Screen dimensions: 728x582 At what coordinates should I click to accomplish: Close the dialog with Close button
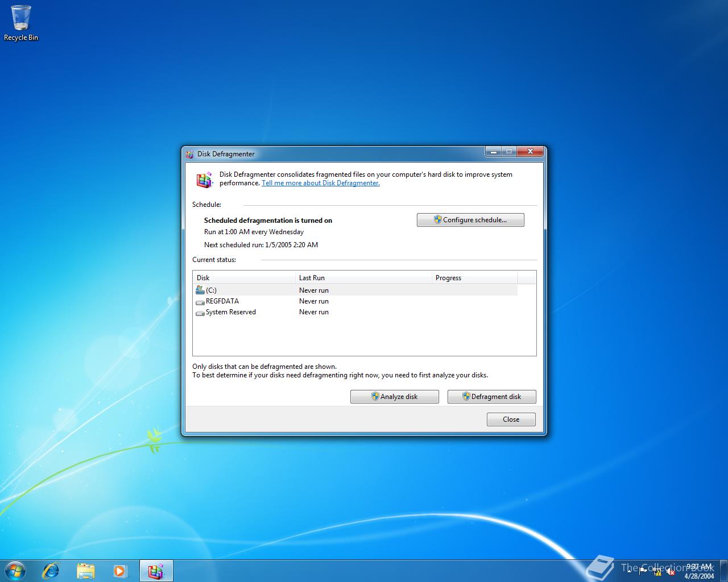[x=511, y=419]
